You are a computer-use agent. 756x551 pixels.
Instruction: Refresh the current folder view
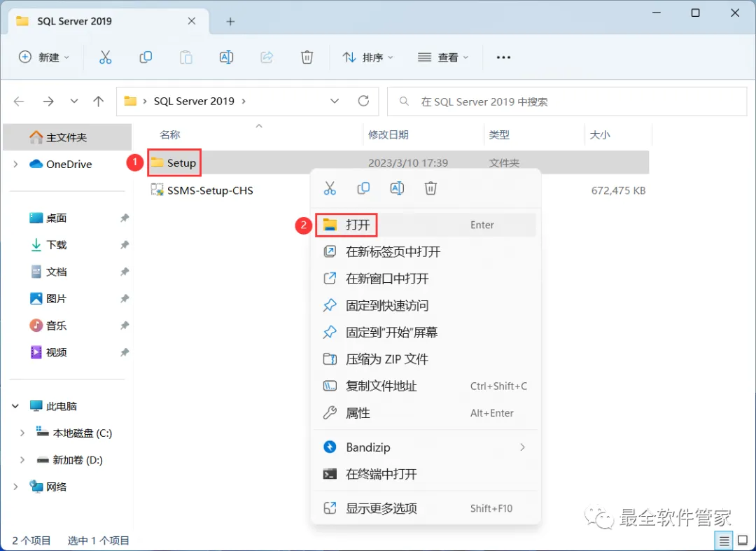[x=363, y=101]
